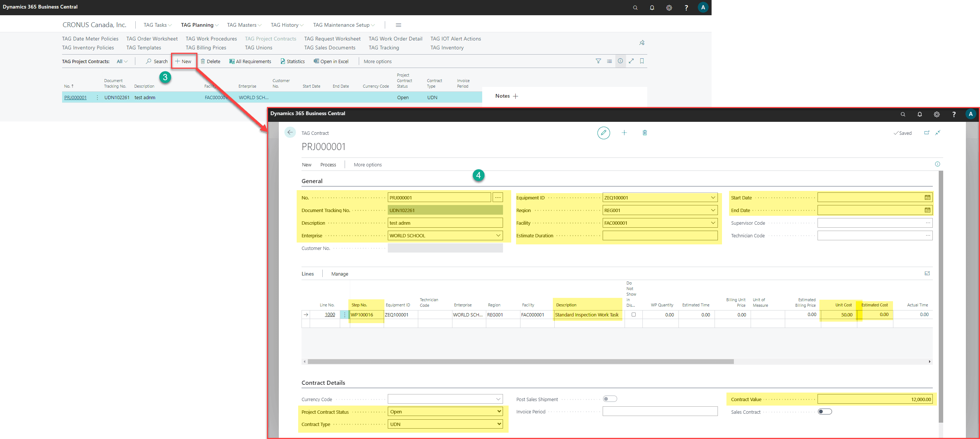The width and height of the screenshot is (980, 439).
Task: Click user avatar A in background window
Action: [703, 7]
